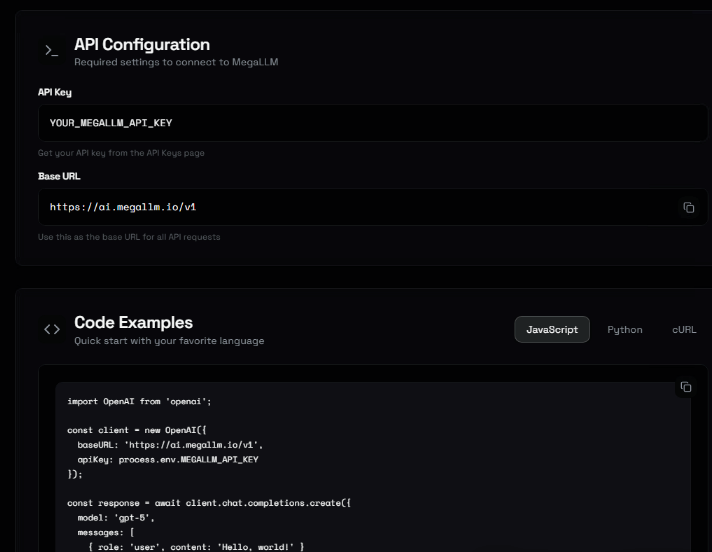Switch to the Python code tab
Screen dimensions: 712x552
625,330
